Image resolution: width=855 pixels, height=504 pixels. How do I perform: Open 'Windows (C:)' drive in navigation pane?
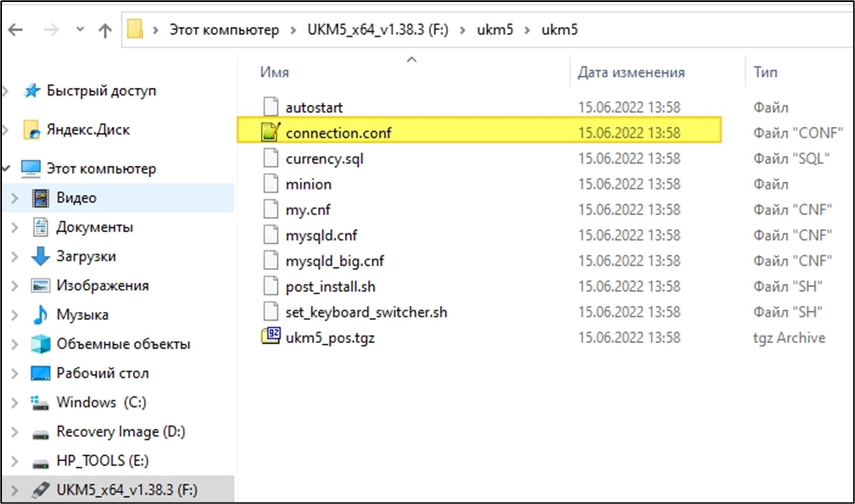[101, 402]
